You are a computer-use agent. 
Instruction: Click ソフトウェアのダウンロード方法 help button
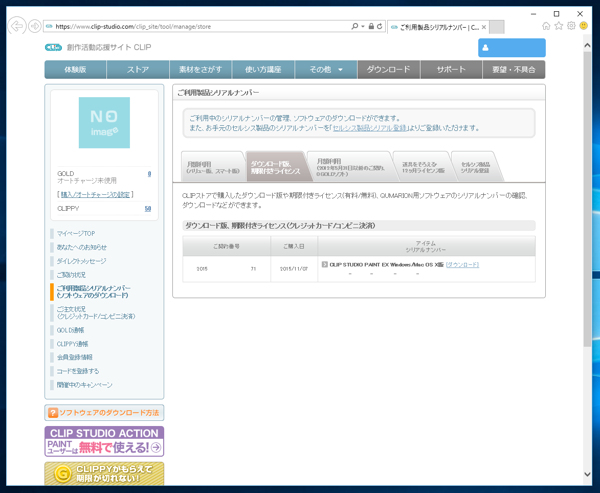coord(104,413)
